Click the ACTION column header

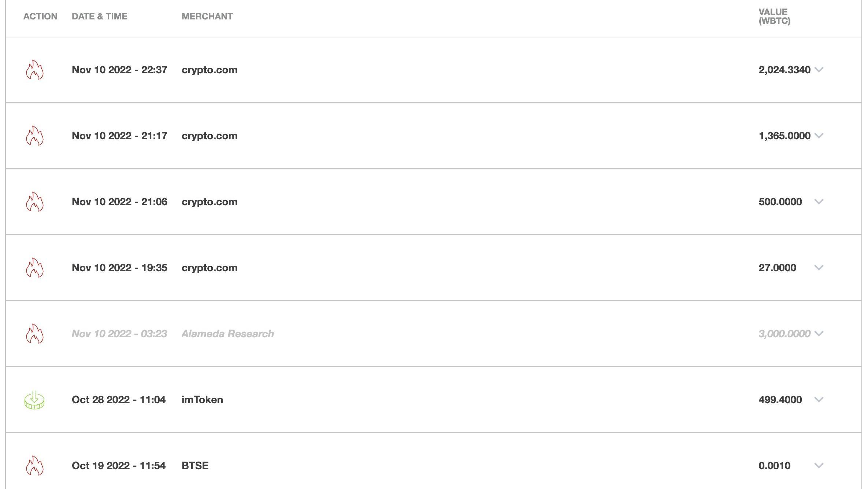(40, 16)
